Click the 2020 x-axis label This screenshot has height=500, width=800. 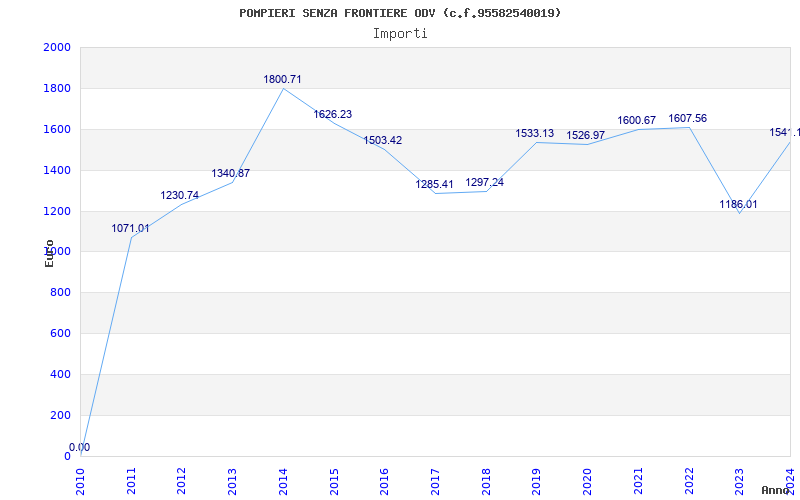588,481
